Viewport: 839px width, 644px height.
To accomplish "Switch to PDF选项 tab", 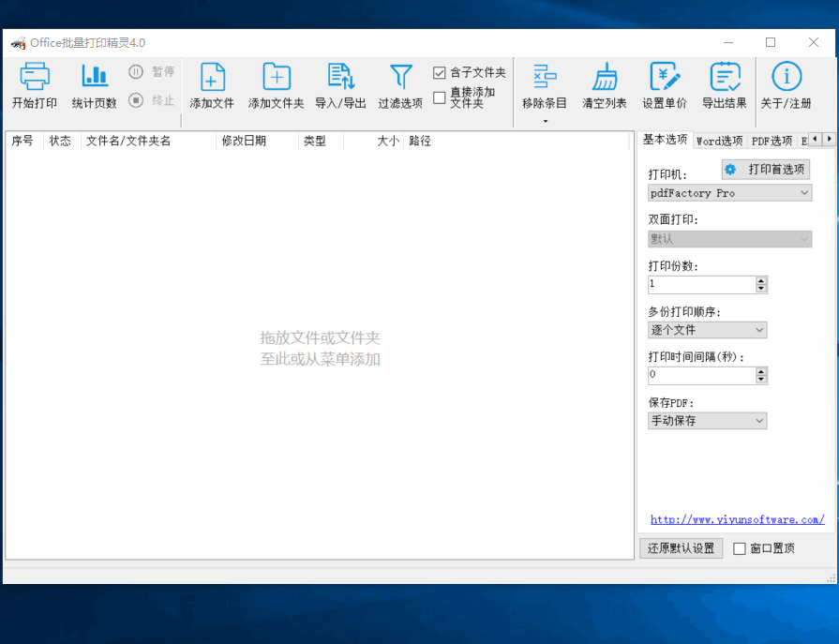I will pyautogui.click(x=772, y=142).
